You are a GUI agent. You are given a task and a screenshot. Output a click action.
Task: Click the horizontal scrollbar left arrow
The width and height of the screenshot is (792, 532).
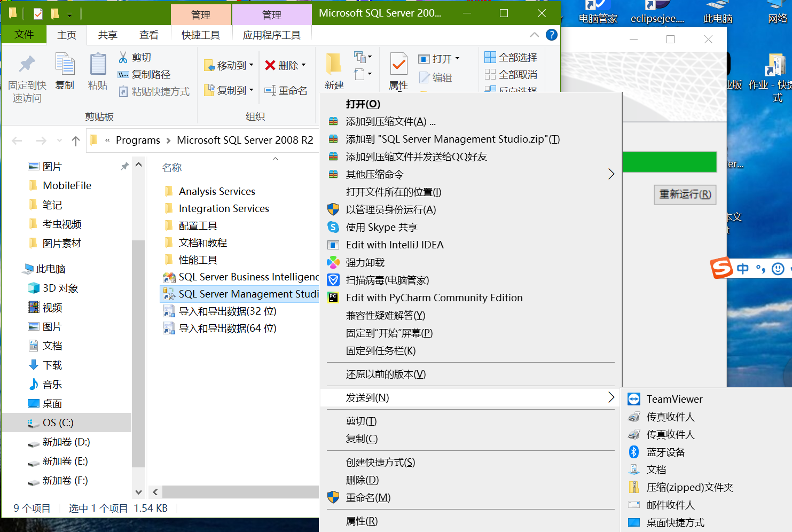point(155,492)
